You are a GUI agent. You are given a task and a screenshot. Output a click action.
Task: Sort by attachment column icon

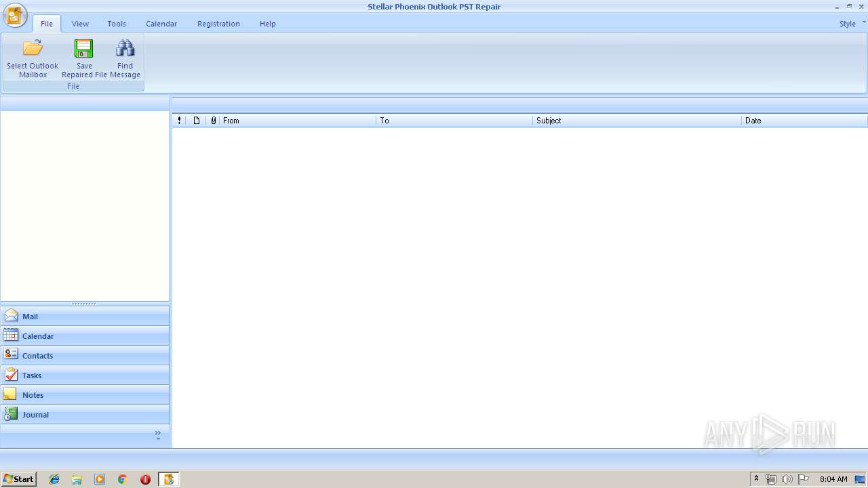213,121
